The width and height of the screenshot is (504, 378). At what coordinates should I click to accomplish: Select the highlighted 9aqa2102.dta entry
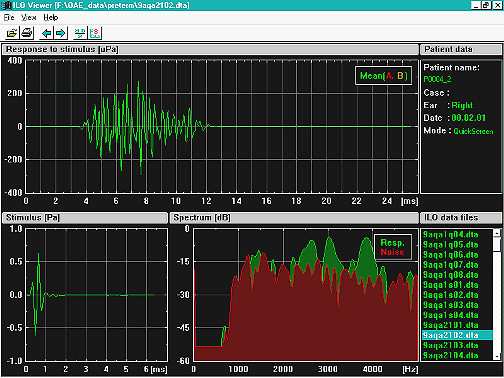click(x=457, y=335)
